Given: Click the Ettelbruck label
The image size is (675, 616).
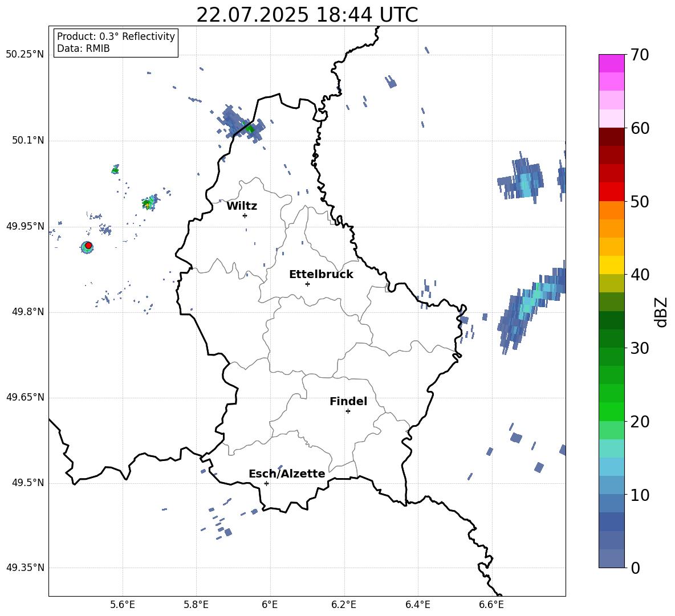Looking at the screenshot, I should [321, 275].
